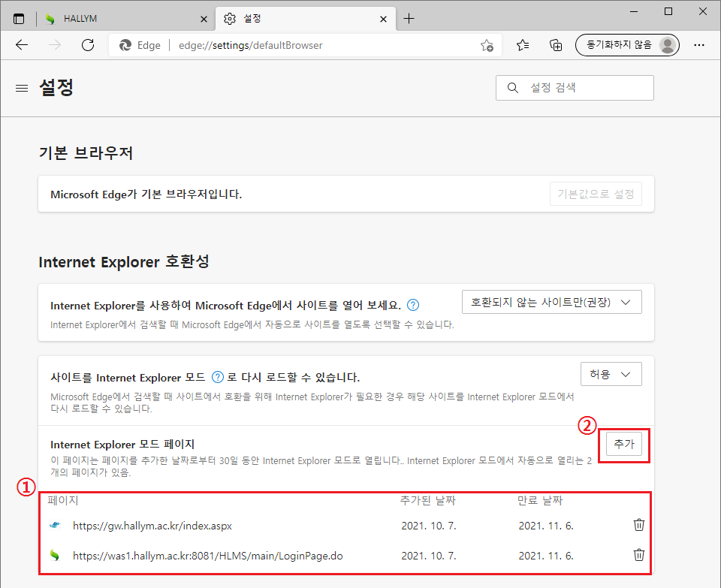
Task: Click help icon after 사이트를 열어 보세요
Action: (x=412, y=306)
